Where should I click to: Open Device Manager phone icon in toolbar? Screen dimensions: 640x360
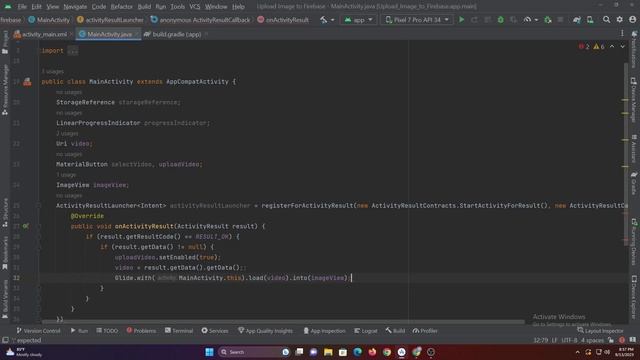pyautogui.click(x=590, y=20)
